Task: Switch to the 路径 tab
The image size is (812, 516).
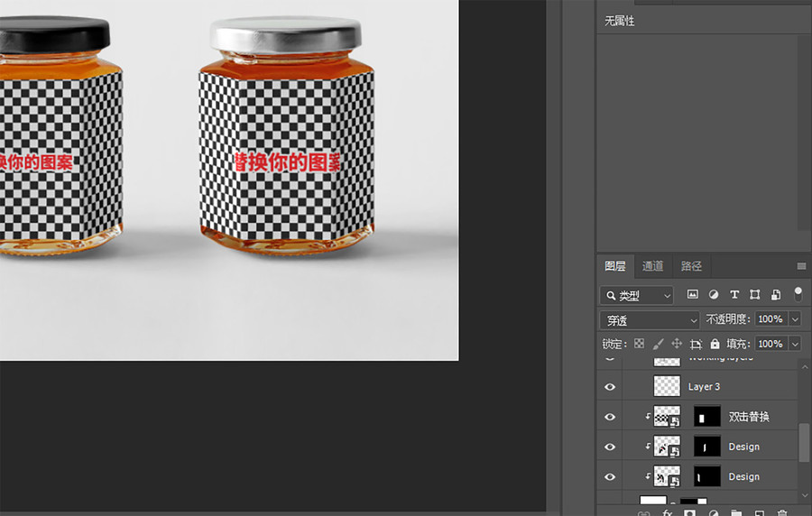Action: pos(691,266)
